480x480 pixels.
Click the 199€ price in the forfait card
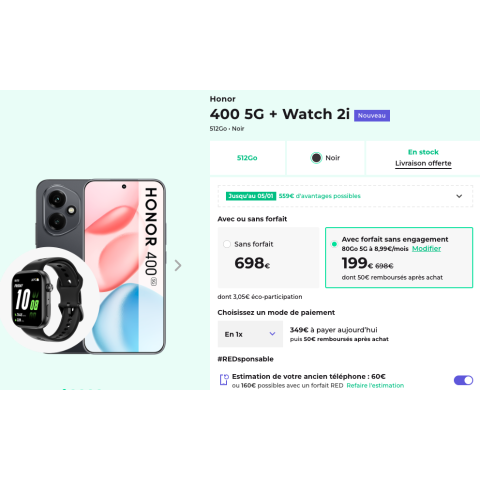(x=357, y=263)
